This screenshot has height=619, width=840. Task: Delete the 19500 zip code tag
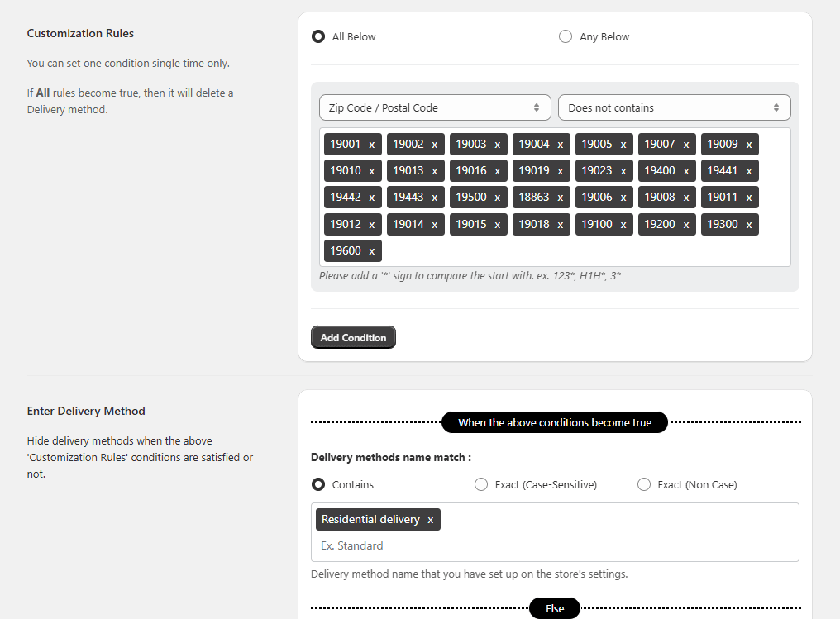[498, 198]
